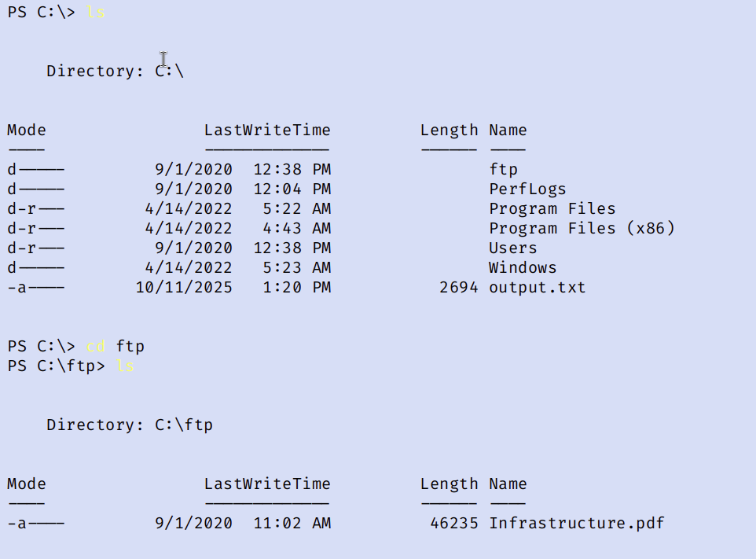The width and height of the screenshot is (756, 559).
Task: Click the 10/11/2025 date for output.txt
Action: coord(184,288)
